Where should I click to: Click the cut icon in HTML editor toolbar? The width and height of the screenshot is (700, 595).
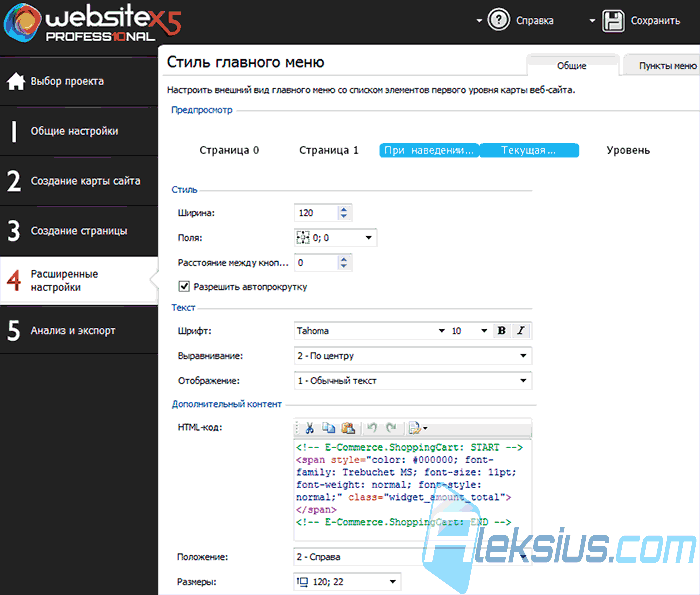(309, 428)
